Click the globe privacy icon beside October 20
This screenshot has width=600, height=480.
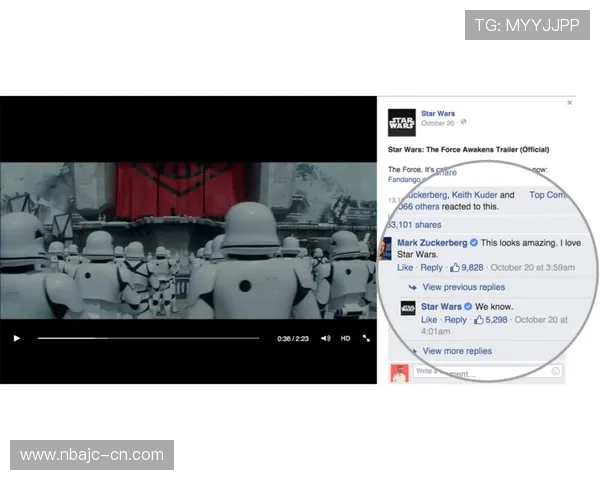coord(463,123)
